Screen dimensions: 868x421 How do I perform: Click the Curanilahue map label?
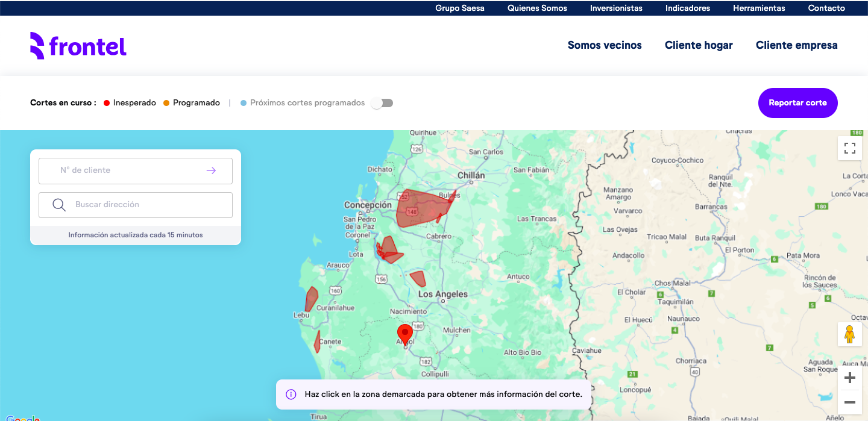click(336, 308)
